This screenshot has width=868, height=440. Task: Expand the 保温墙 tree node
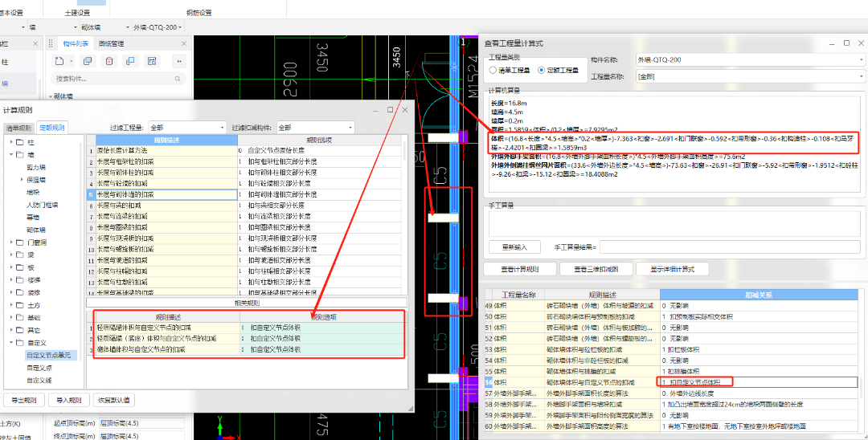pos(22,180)
